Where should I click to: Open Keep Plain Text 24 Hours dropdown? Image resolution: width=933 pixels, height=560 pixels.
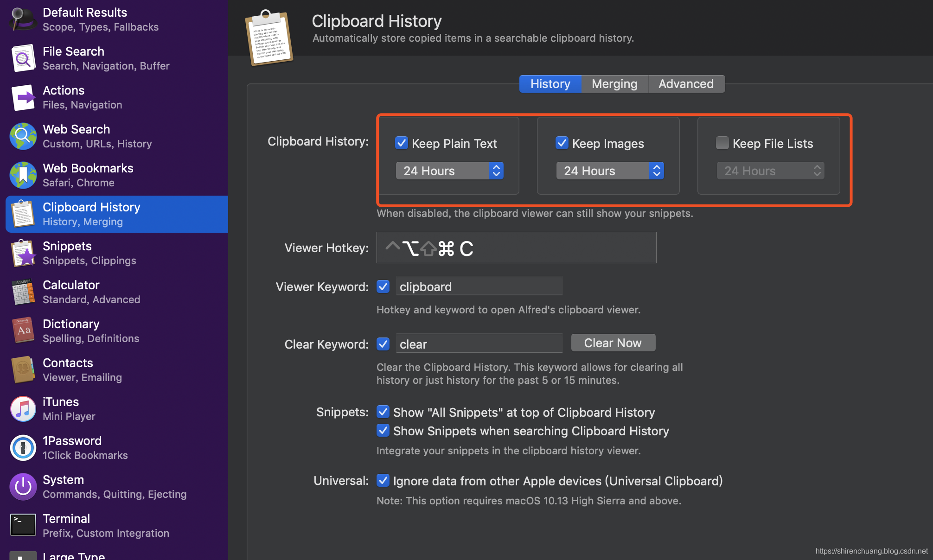449,171
